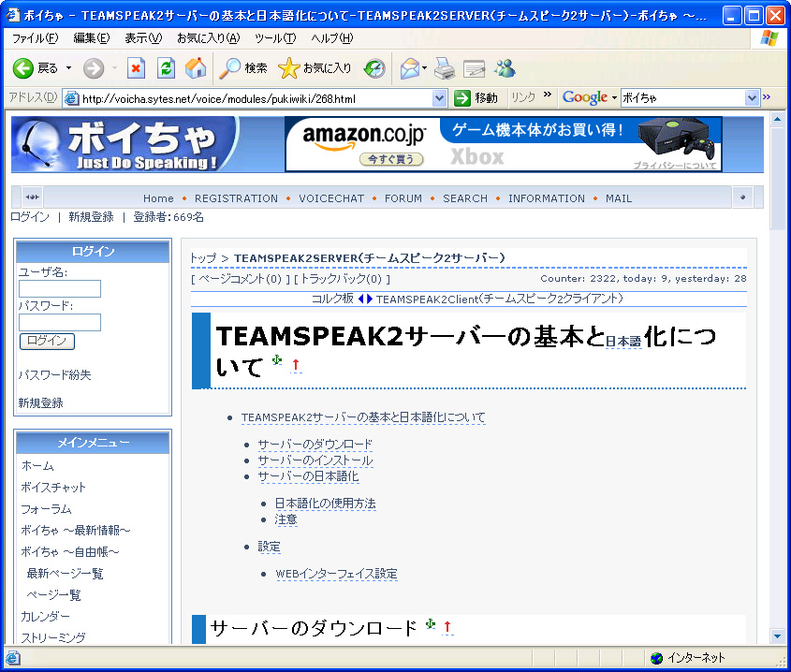Image resolution: width=791 pixels, height=672 pixels.
Task: Expand the Google search box dropdown arrow
Action: click(753, 98)
